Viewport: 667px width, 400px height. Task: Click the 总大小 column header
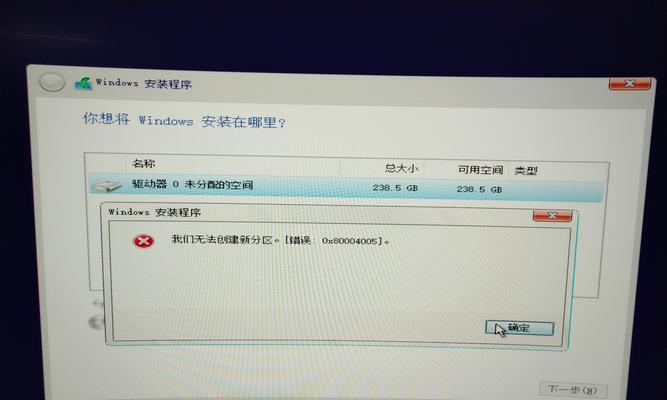(x=401, y=168)
